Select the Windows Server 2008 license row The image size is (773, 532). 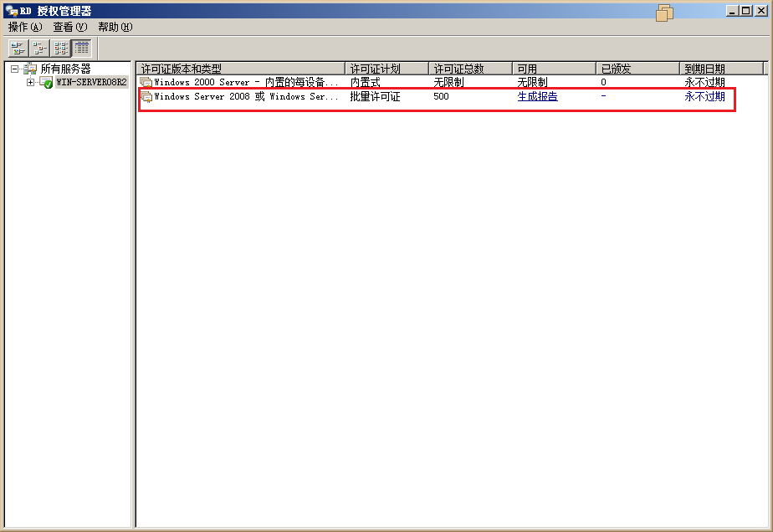tap(452, 97)
